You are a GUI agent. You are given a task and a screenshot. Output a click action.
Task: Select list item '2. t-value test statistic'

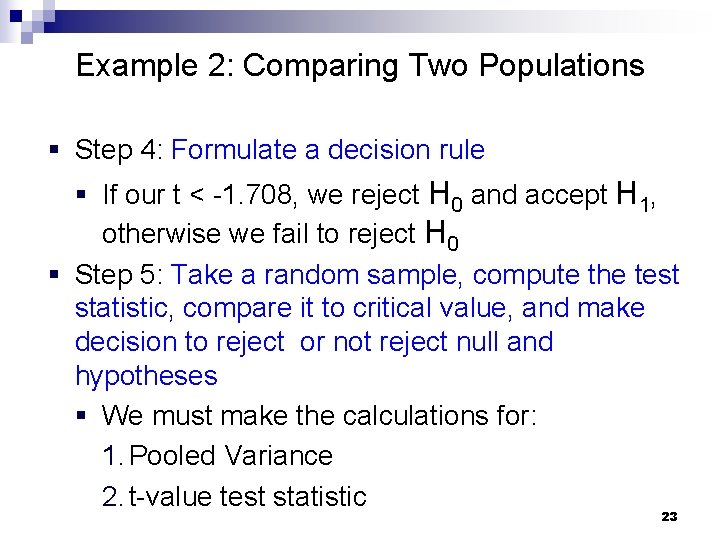235,497
